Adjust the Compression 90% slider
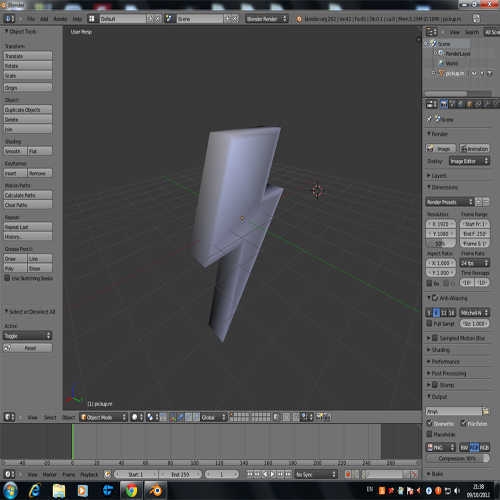Screen dimensions: 500x500 click(x=457, y=458)
